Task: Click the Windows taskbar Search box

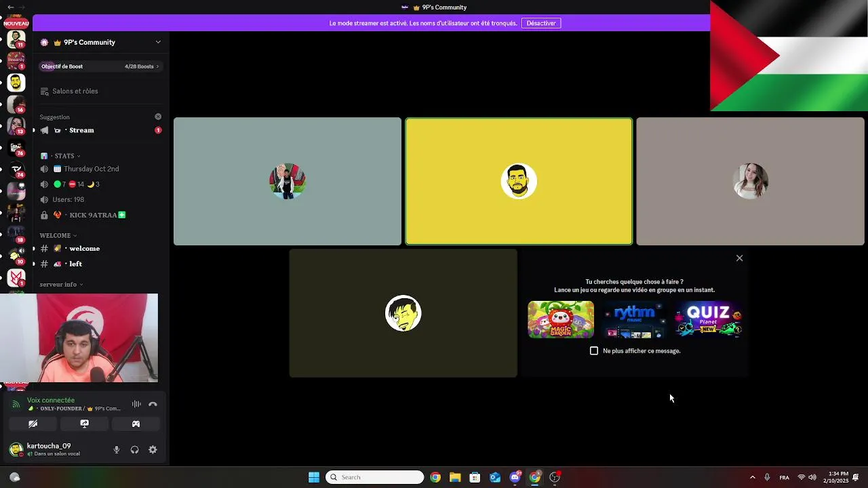Action: [x=375, y=477]
